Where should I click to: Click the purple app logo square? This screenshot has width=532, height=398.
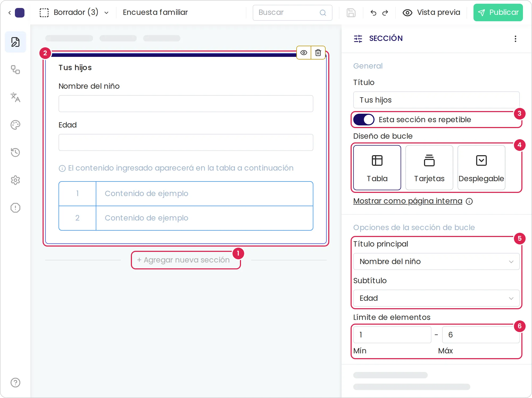(20, 12)
